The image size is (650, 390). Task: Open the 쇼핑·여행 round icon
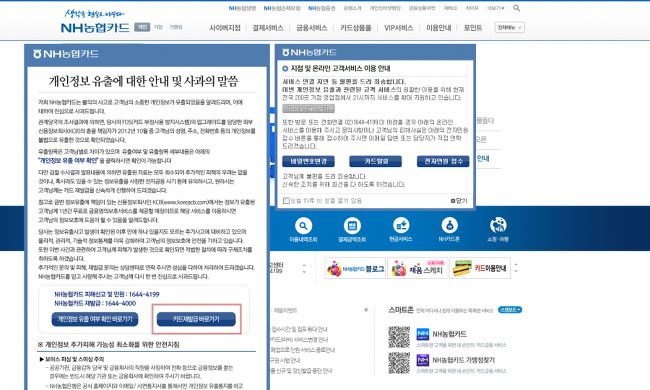[x=498, y=225]
